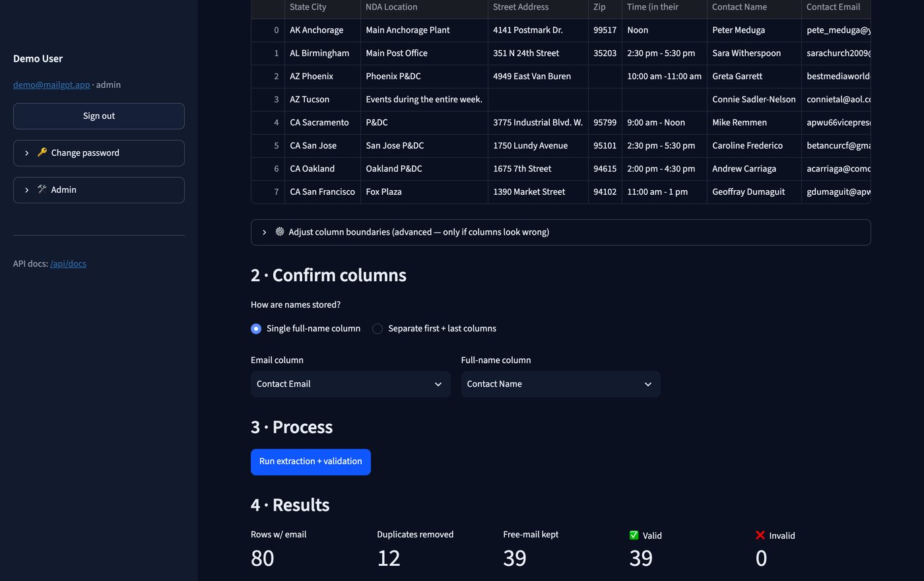Click the red cross icon next to Invalid
Viewport: 924px width, 581px height.
[760, 535]
